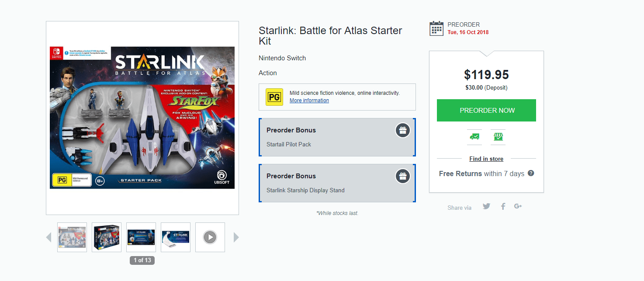This screenshot has height=281, width=644.
Task: Click the gift icon for Startail Pilot Pack
Action: point(403,130)
